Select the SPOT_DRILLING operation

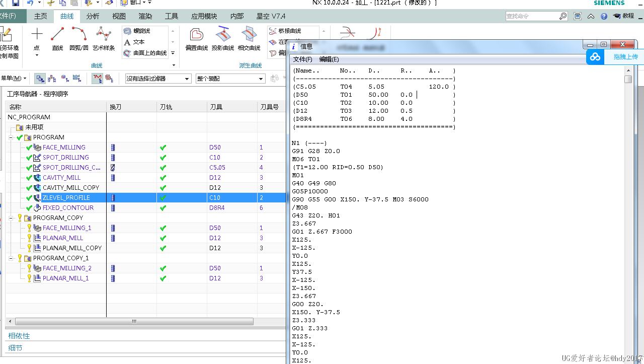[x=66, y=158]
